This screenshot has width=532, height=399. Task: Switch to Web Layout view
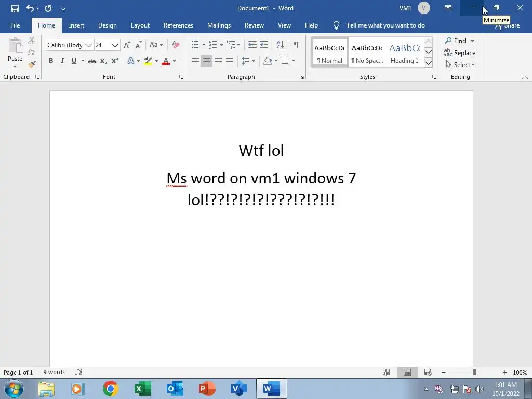(x=428, y=372)
